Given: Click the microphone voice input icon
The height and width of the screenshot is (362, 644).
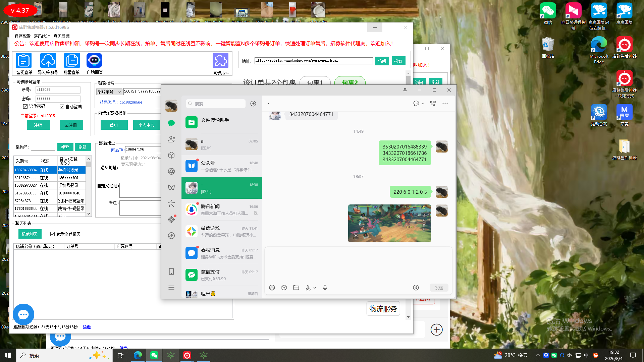Looking at the screenshot, I should point(325,288).
